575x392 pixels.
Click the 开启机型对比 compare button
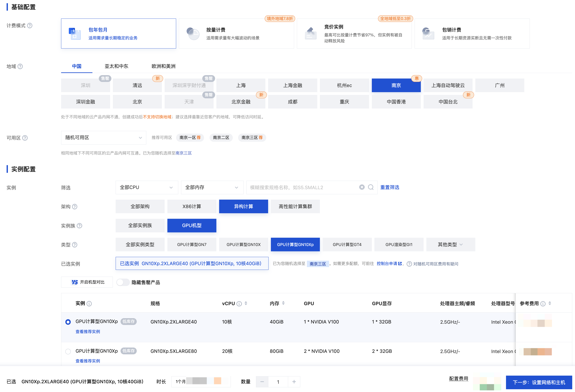87,282
